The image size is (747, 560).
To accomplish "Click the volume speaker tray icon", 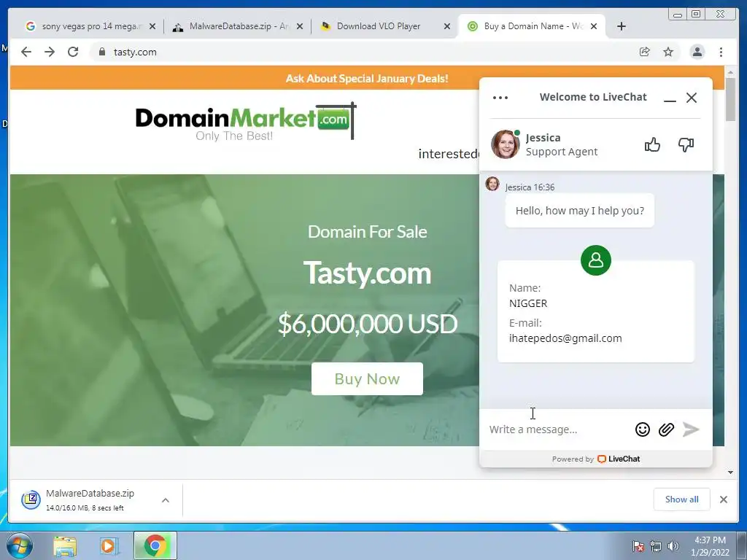I will [673, 546].
